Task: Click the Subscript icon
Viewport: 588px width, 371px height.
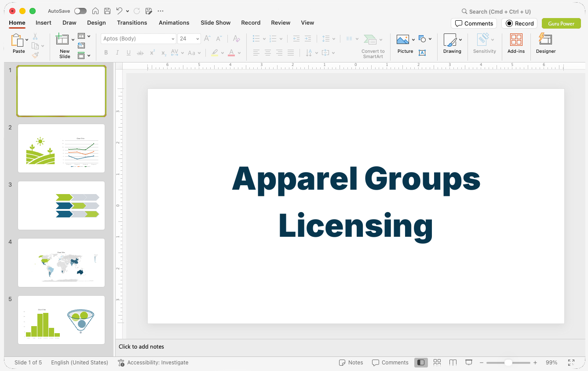Action: [x=164, y=53]
